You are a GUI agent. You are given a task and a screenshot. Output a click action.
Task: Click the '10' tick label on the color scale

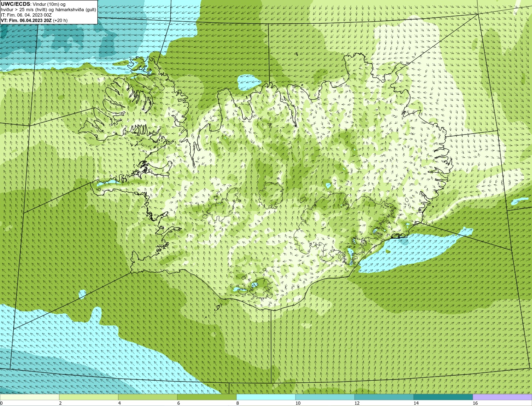click(x=298, y=403)
